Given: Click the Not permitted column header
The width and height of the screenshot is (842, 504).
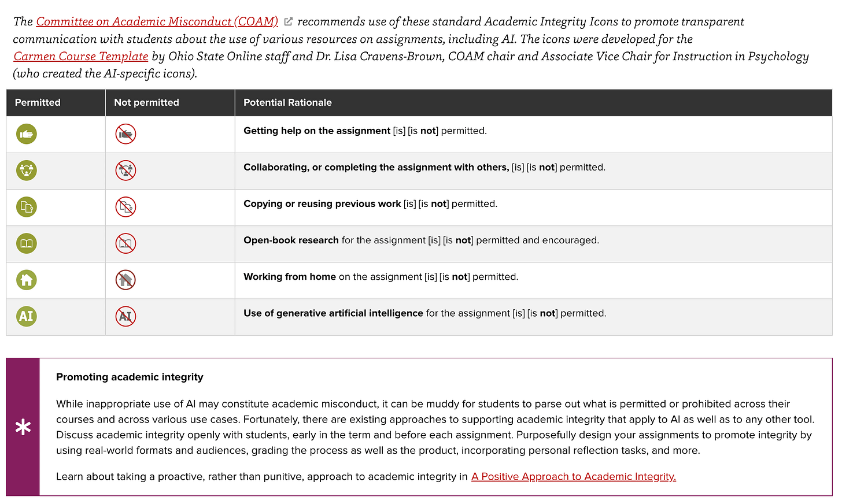Looking at the screenshot, I should pos(146,102).
